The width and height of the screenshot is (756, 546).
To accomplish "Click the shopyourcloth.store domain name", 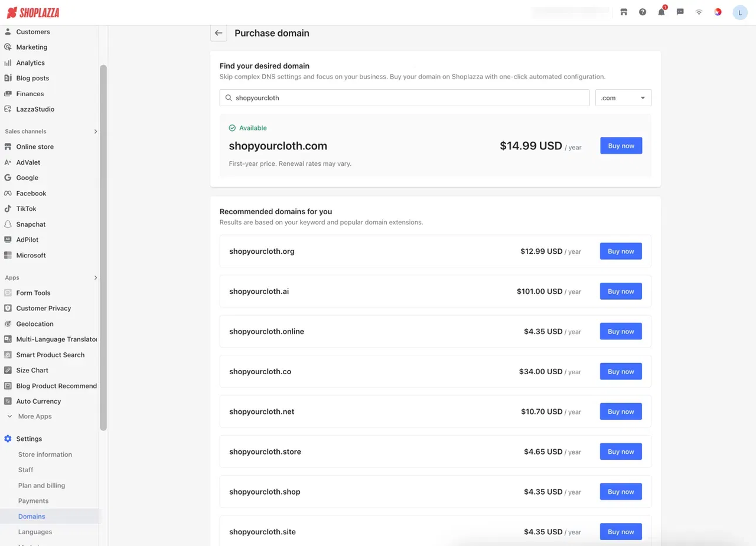I will coord(265,452).
